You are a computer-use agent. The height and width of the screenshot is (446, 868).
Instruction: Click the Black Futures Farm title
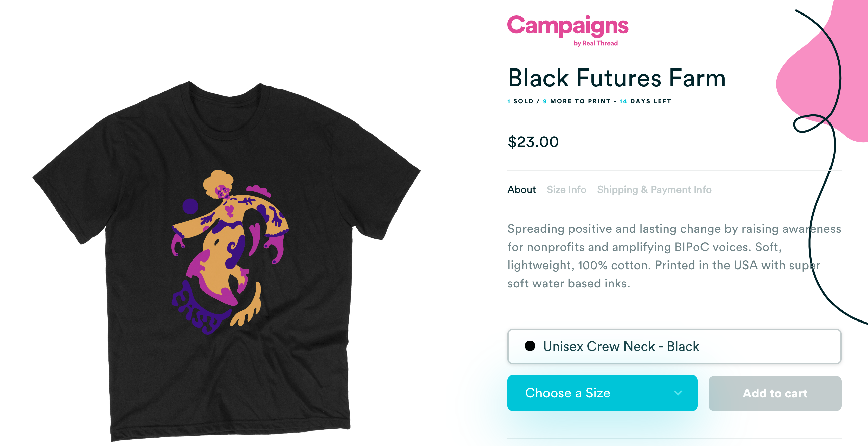pyautogui.click(x=617, y=78)
